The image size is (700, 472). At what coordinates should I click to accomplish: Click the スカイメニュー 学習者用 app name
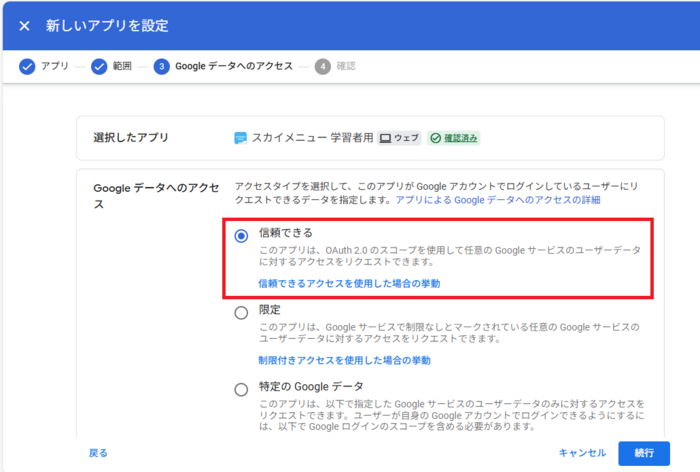pos(314,138)
